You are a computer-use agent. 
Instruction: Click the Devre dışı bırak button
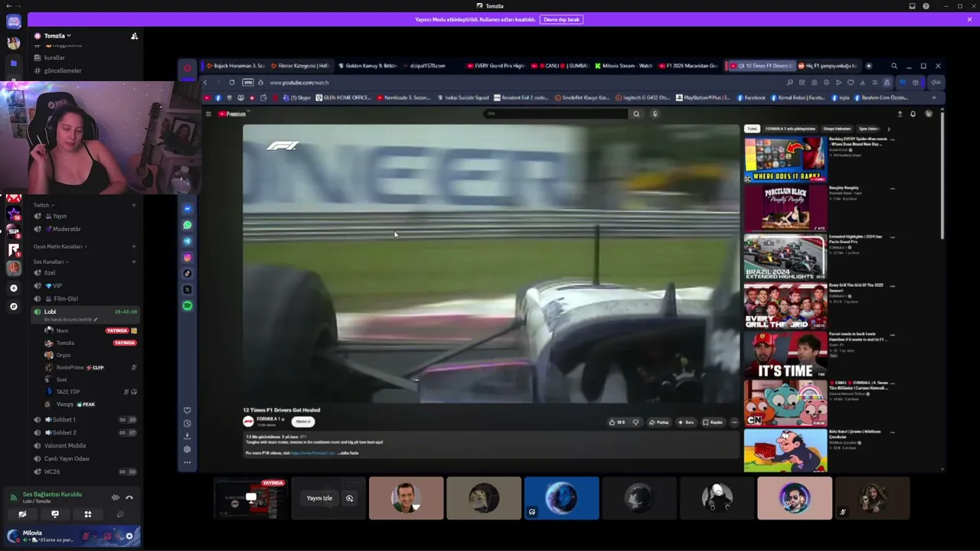tap(561, 19)
